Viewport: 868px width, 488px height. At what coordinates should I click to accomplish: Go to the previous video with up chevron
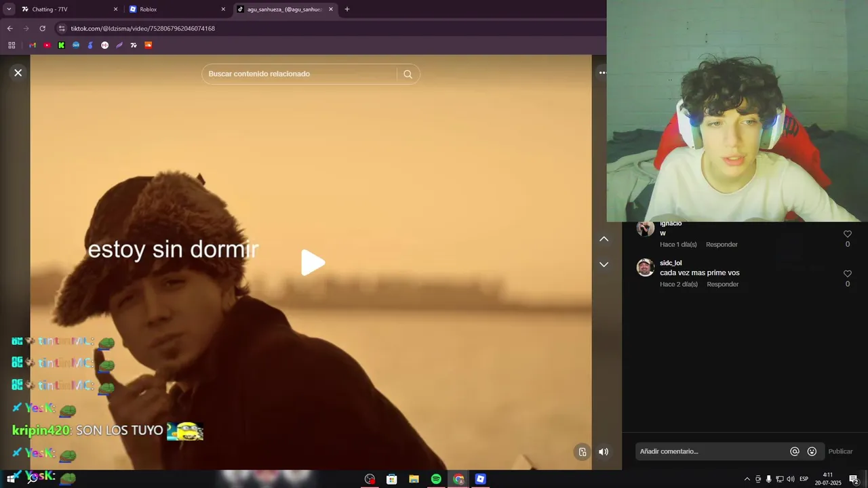coord(604,239)
